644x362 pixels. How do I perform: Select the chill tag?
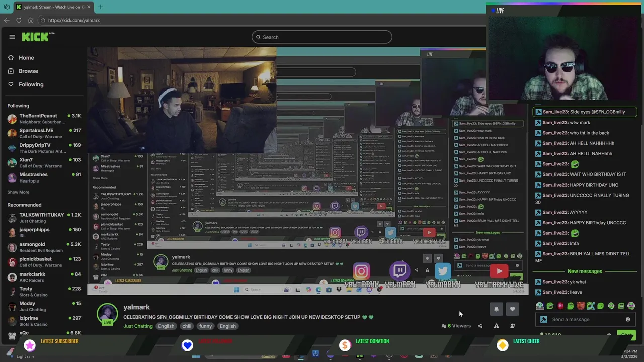[x=187, y=326]
